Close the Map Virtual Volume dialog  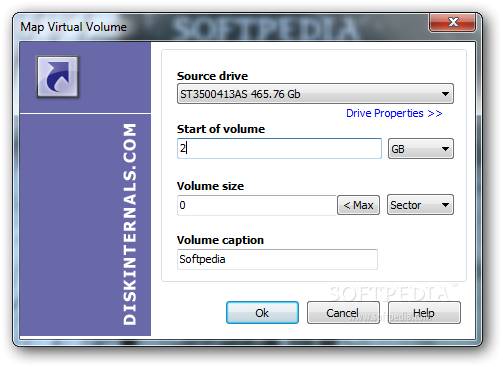pos(452,22)
